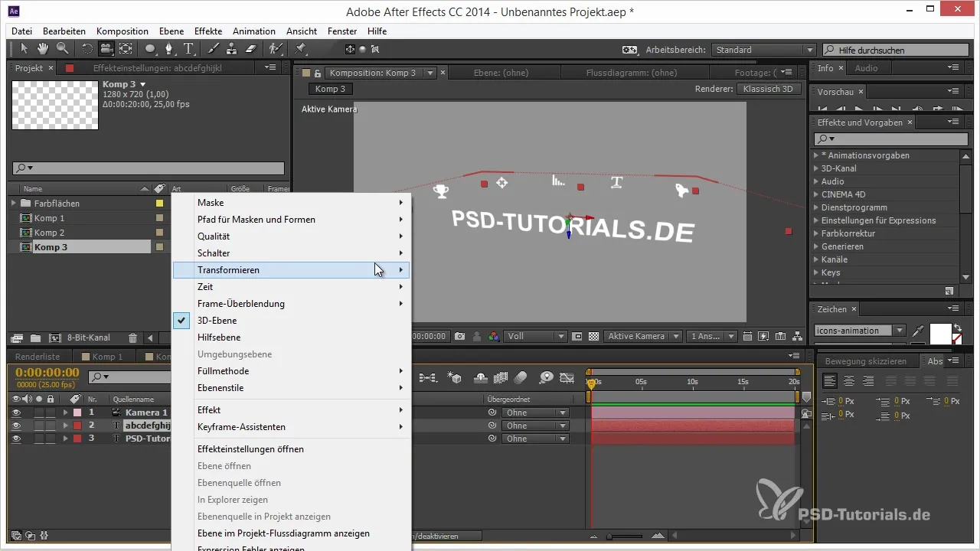
Task: Select the Puppet Pin tool
Action: pos(300,49)
